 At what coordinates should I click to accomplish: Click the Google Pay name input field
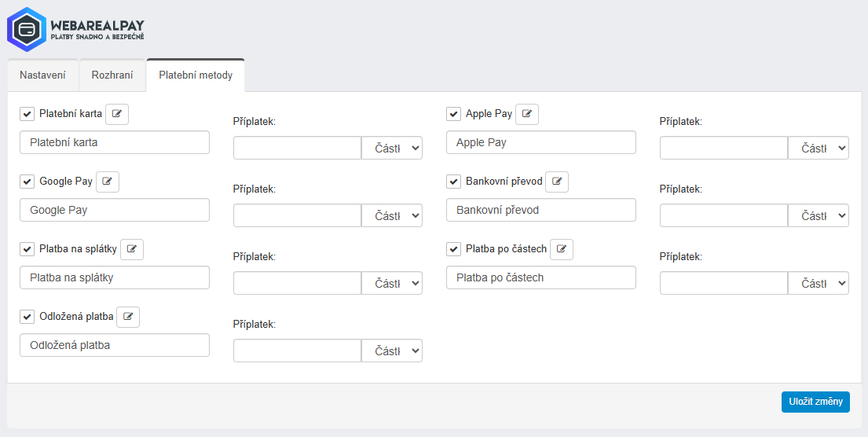click(115, 210)
